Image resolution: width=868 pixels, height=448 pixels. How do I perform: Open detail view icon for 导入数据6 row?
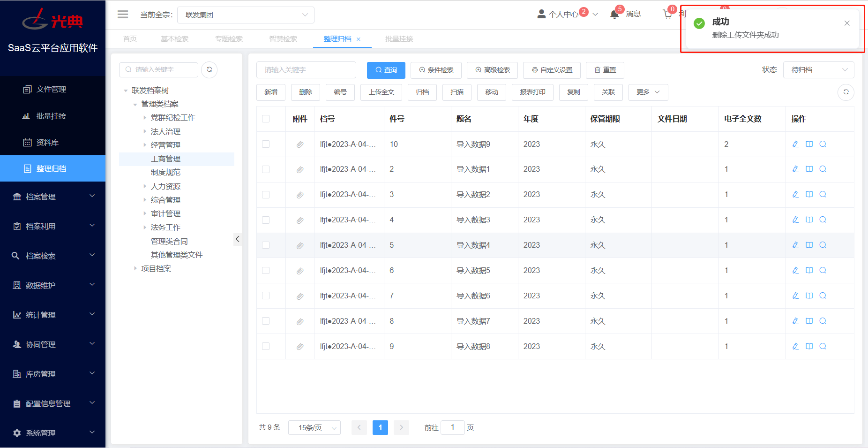pyautogui.click(x=809, y=296)
